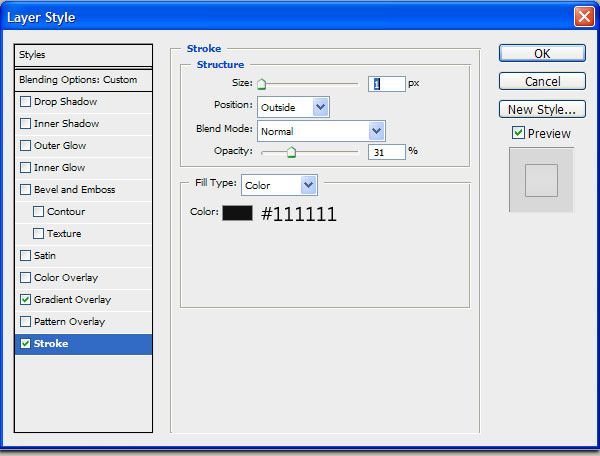Select the Drop Shadow style label
This screenshot has width=600, height=456.
[65, 102]
